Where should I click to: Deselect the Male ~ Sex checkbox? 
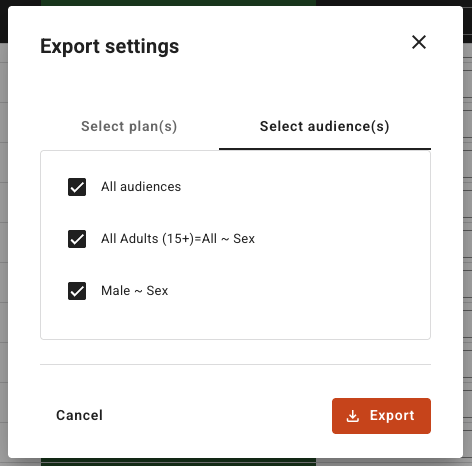click(x=77, y=291)
